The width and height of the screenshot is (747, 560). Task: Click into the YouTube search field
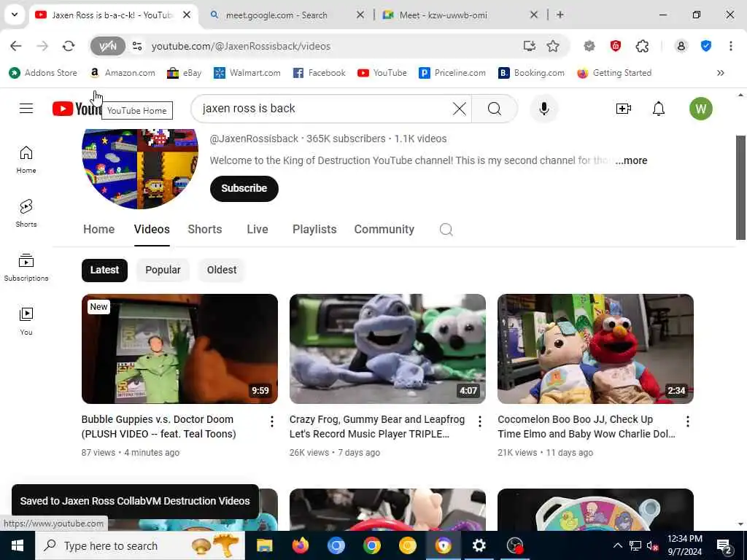(x=324, y=109)
